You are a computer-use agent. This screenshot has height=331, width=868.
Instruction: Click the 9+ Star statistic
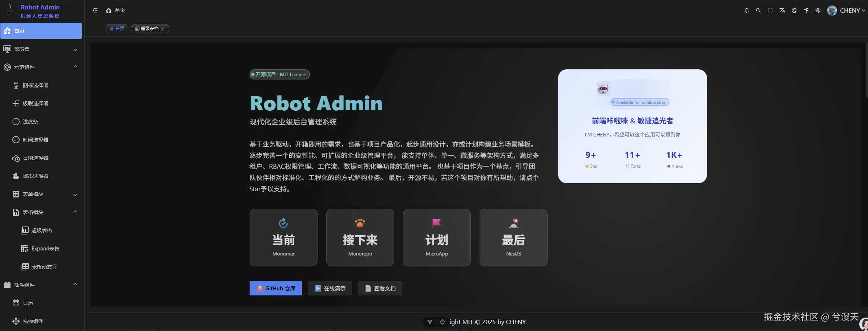pyautogui.click(x=591, y=160)
